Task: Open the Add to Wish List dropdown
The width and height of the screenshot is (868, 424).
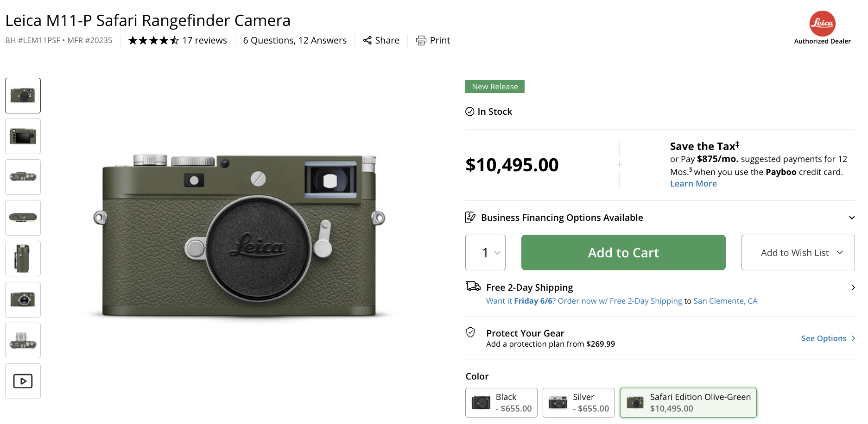Action: (798, 252)
